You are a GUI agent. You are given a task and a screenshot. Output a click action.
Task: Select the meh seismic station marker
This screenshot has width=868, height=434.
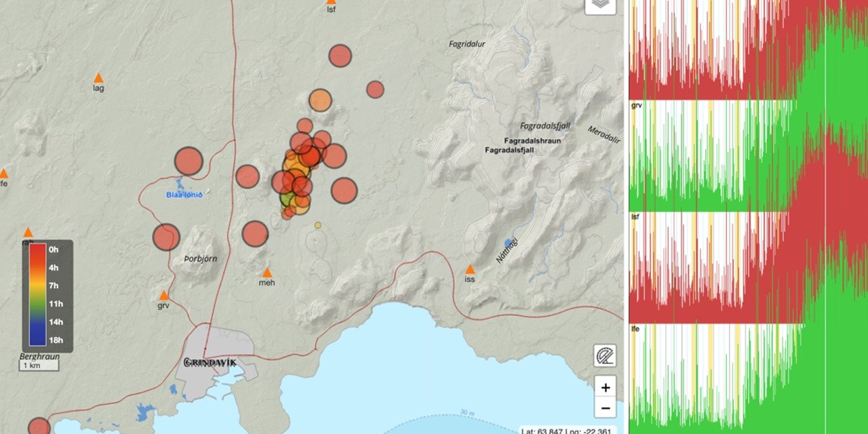click(x=267, y=272)
